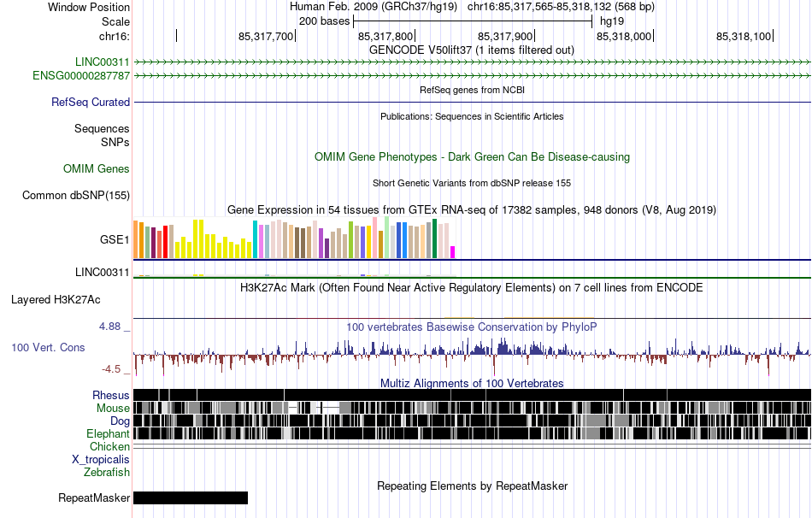Click Repeating Elements by RepeatMasker title

(x=472, y=486)
